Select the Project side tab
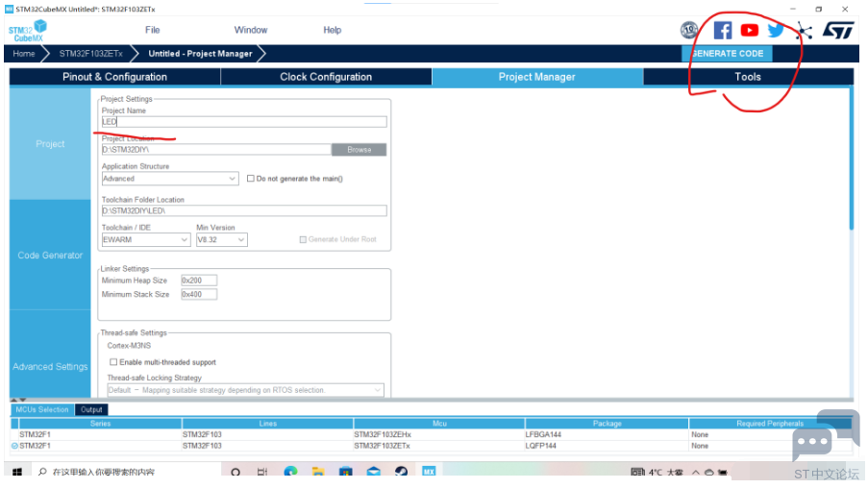 pos(50,144)
